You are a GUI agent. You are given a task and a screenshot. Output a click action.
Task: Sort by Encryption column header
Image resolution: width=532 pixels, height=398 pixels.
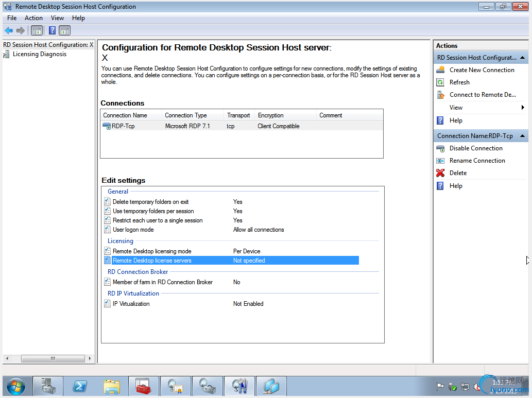(x=285, y=115)
